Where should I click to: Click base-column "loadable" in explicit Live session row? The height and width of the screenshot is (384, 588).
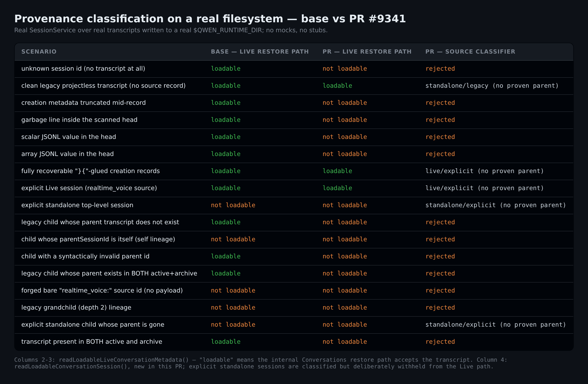click(225, 188)
